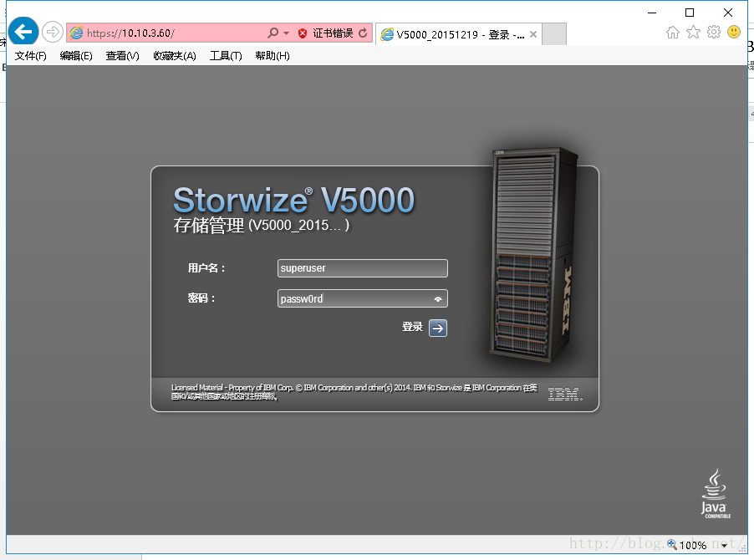Open the 文件(F) menu
Screen dimensions: 754x560
tap(30, 56)
